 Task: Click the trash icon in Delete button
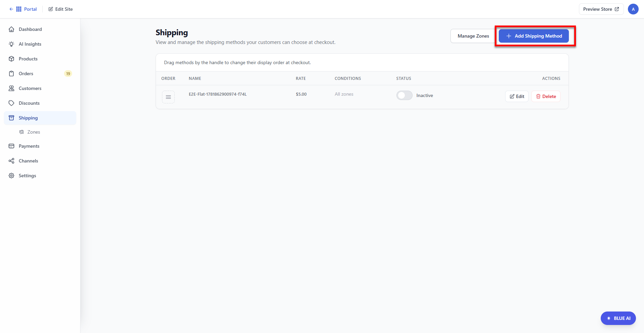tap(538, 96)
